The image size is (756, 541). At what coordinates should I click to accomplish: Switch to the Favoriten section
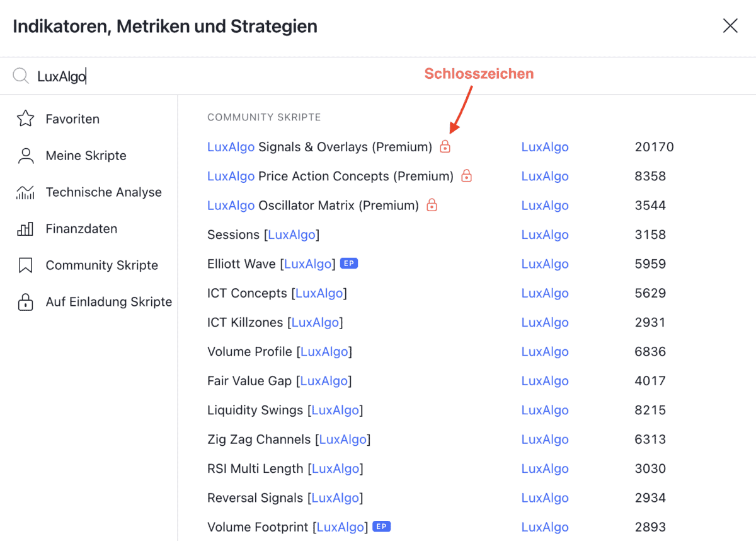click(72, 118)
